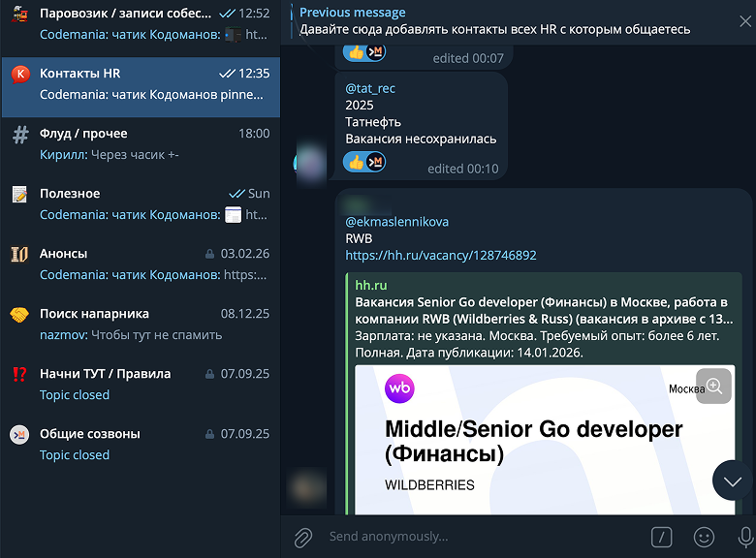The image size is (756, 558).
Task: Open the Анонсы topic
Action: point(141,264)
